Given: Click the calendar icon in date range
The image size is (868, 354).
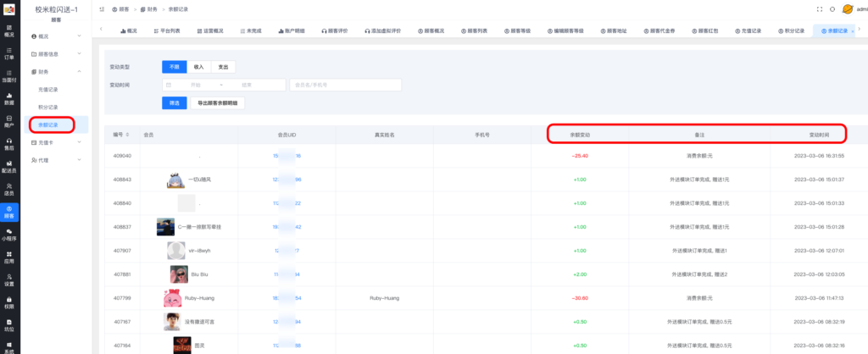Looking at the screenshot, I should pyautogui.click(x=169, y=85).
